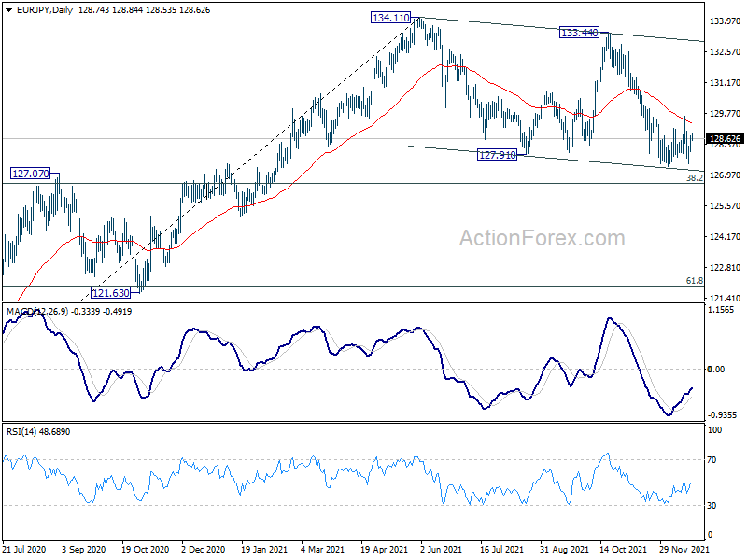
Task: Click the RSI 100 scale value
Action: click(x=715, y=430)
